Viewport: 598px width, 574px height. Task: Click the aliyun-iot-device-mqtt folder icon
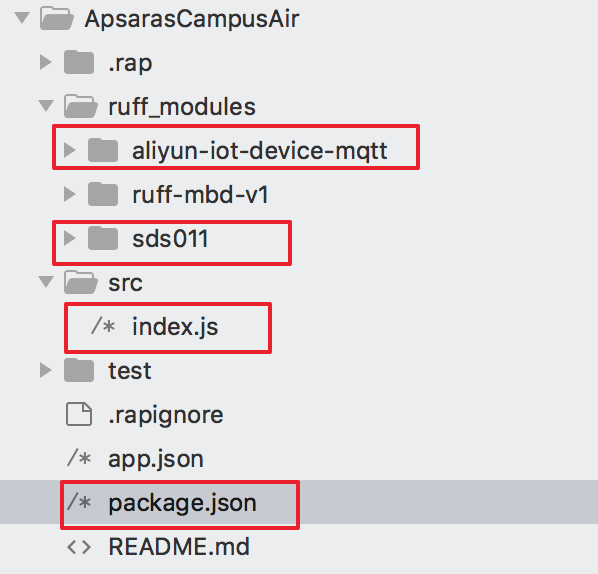point(103,150)
